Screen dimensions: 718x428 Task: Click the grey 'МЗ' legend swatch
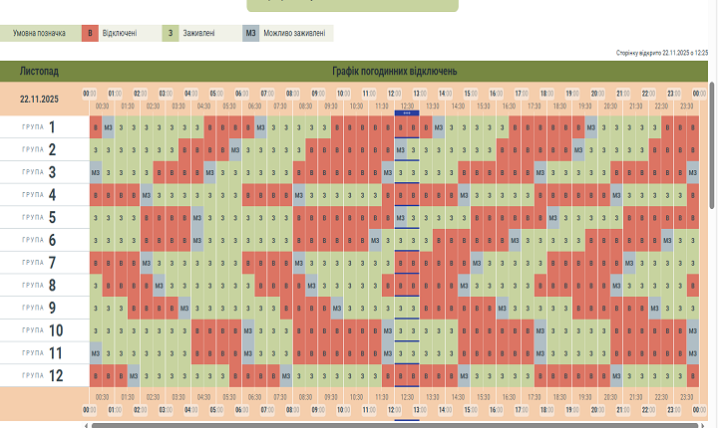251,33
